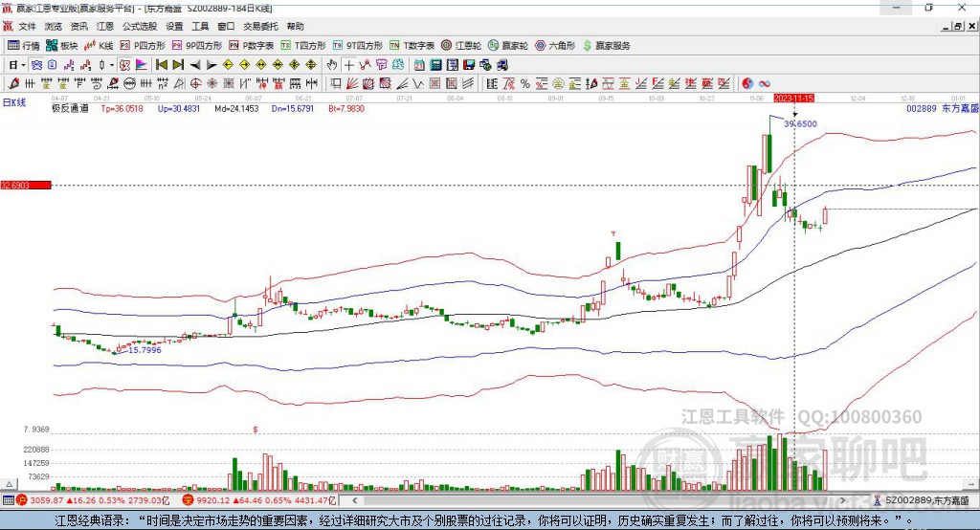Toggle the crosshair cursor tool
Viewport: 980px width, 530px height.
pos(348,65)
